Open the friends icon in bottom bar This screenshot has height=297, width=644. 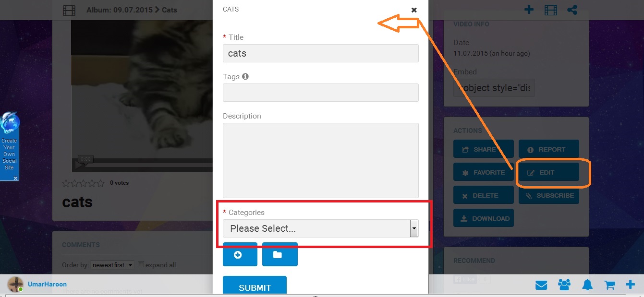[564, 285]
